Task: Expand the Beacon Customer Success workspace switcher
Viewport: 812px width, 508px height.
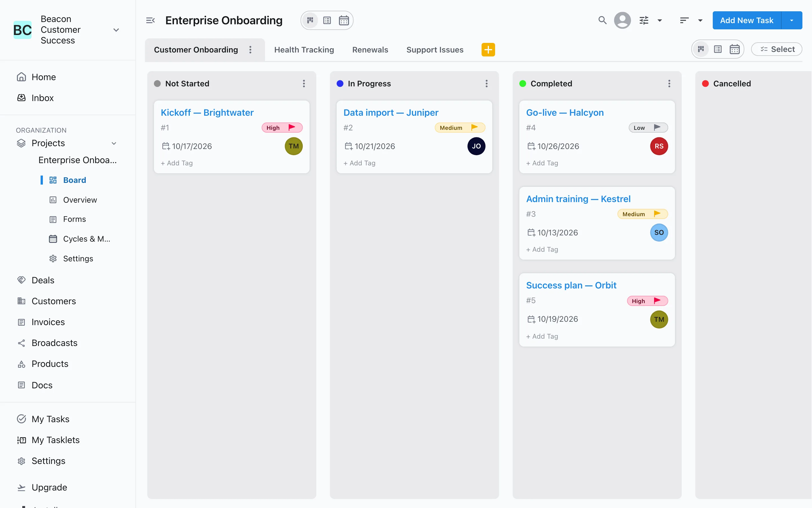Action: click(116, 30)
